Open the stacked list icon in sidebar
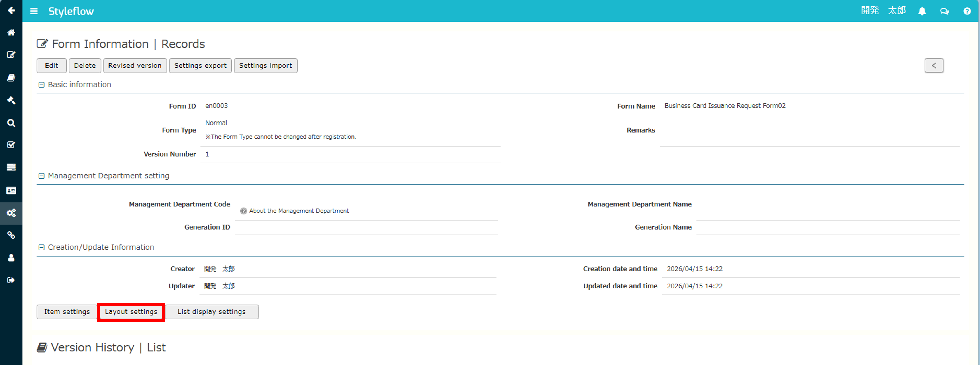 (11, 167)
